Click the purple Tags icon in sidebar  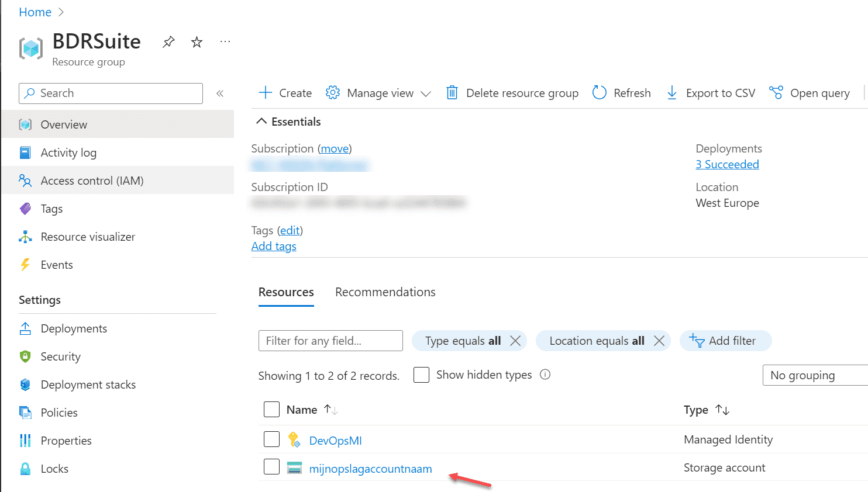click(25, 209)
